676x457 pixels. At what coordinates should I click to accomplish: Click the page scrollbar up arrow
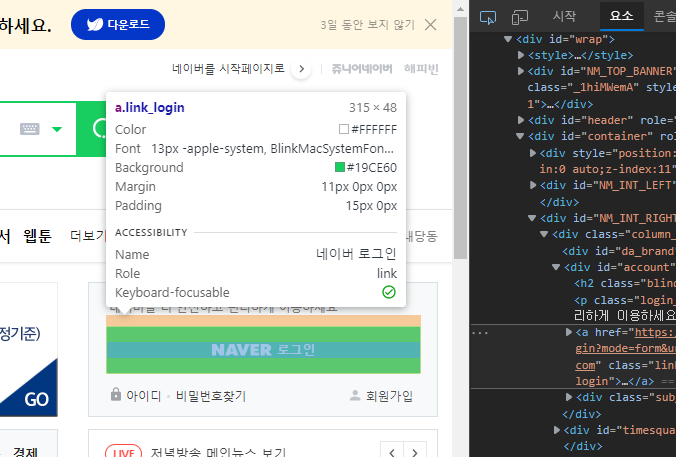[460, 9]
